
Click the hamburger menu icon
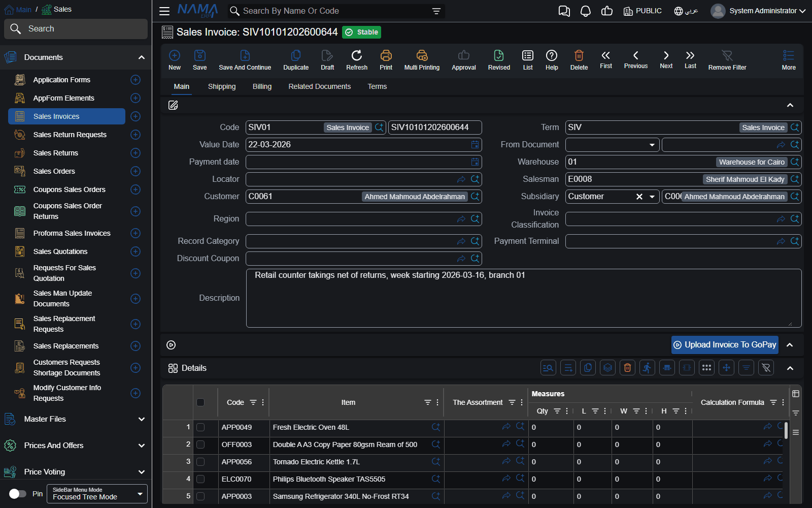(164, 11)
